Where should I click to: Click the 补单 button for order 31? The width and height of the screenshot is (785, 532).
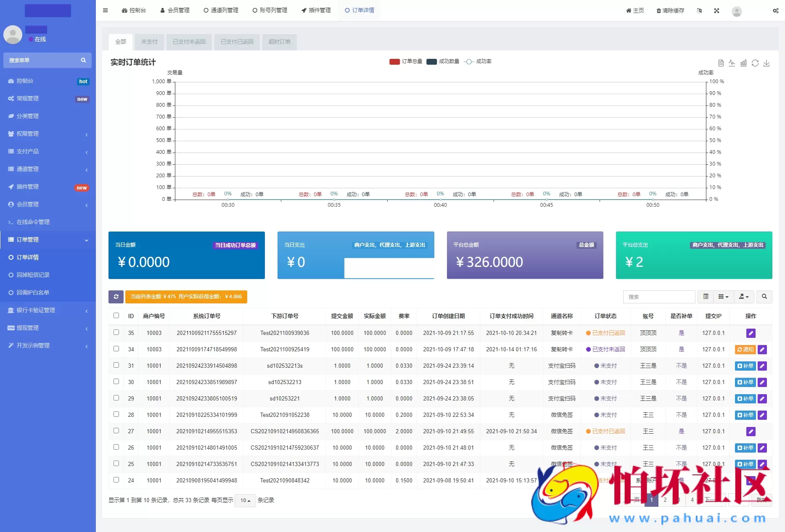tap(745, 366)
